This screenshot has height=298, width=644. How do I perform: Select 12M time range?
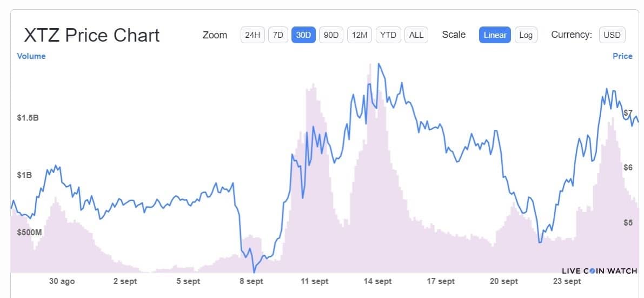point(360,35)
